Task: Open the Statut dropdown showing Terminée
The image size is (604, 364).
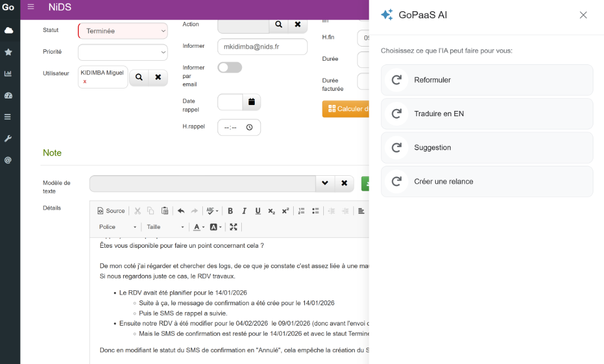Action: coord(123,31)
